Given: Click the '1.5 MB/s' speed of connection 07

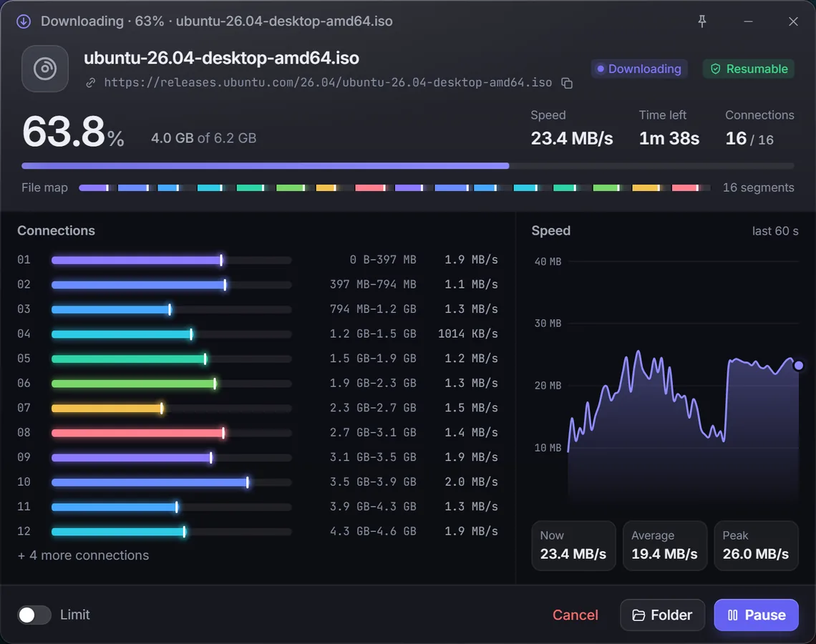Looking at the screenshot, I should pos(471,408).
